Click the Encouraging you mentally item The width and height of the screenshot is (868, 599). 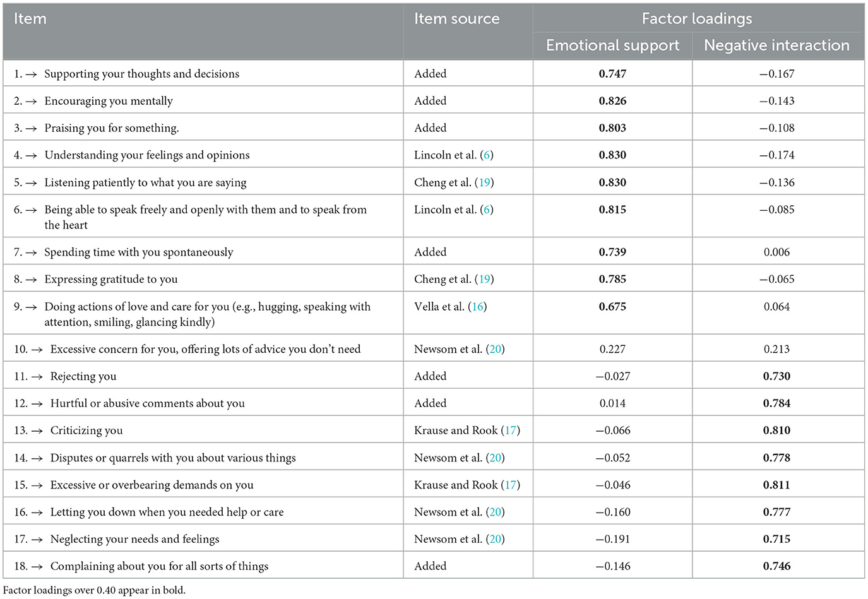(108, 101)
